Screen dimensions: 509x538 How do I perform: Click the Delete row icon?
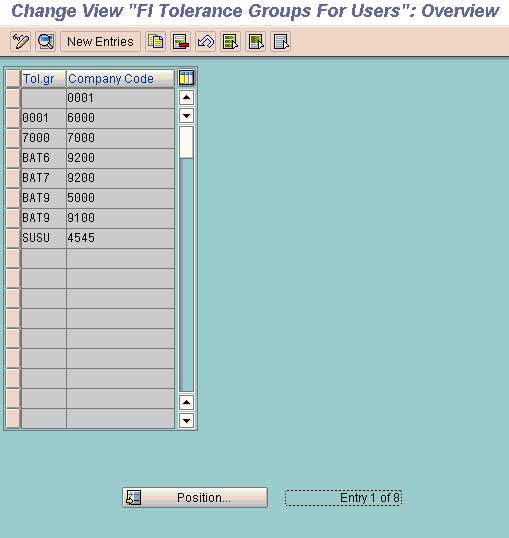pyautogui.click(x=181, y=42)
